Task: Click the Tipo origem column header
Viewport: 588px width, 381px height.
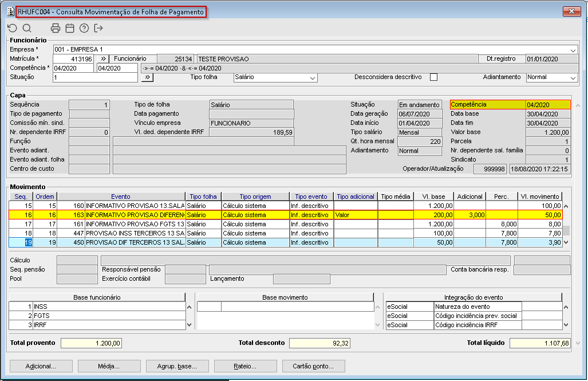Action: [x=255, y=197]
